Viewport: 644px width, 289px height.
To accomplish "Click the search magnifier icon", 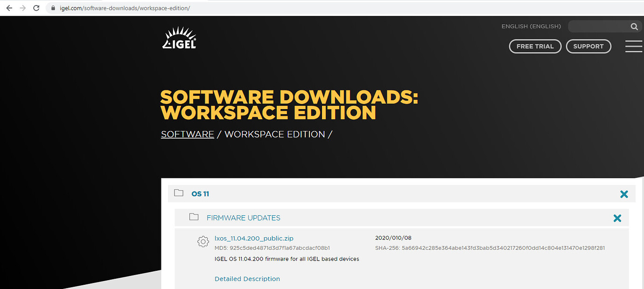I will coord(634,27).
